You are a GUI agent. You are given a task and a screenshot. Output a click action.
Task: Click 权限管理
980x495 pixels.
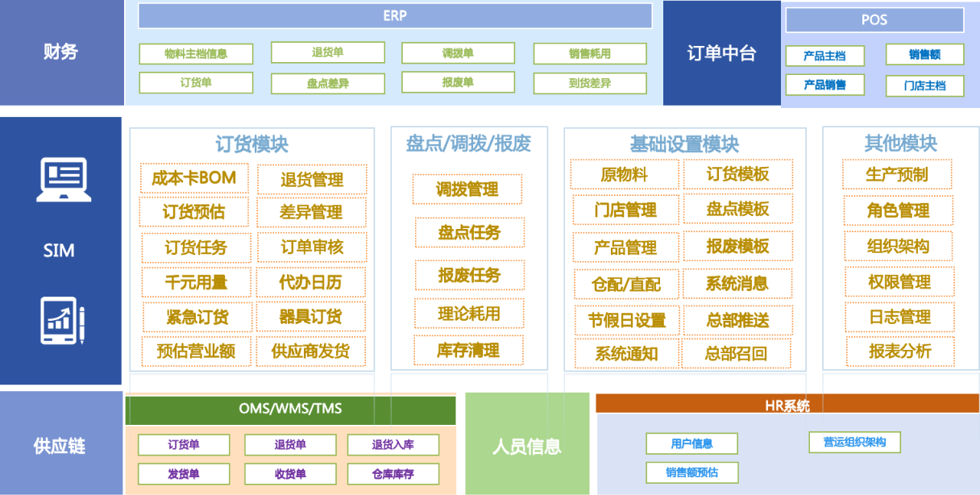(x=900, y=282)
